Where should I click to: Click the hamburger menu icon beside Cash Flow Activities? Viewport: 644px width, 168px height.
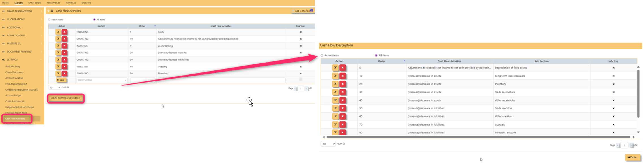(x=52, y=11)
